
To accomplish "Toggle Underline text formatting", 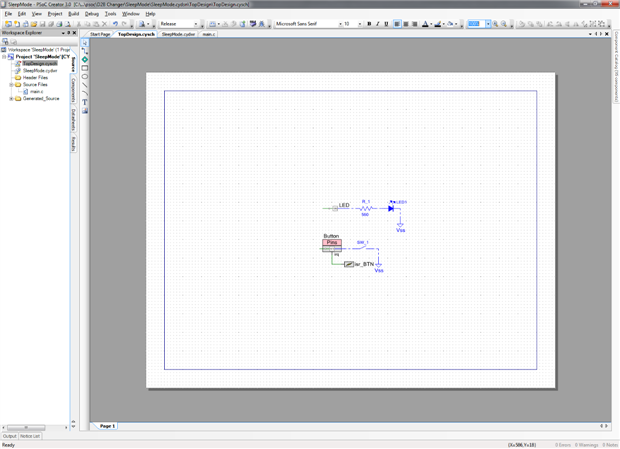I will click(386, 24).
